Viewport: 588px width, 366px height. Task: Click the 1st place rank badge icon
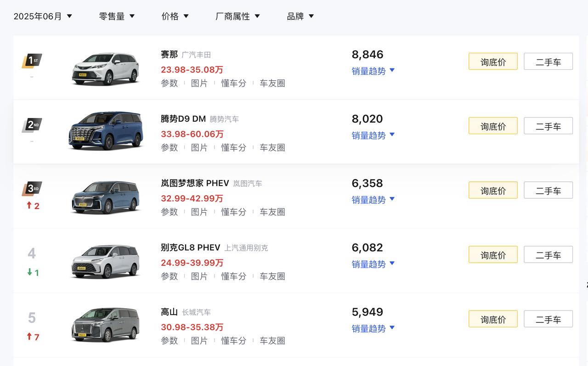click(32, 61)
